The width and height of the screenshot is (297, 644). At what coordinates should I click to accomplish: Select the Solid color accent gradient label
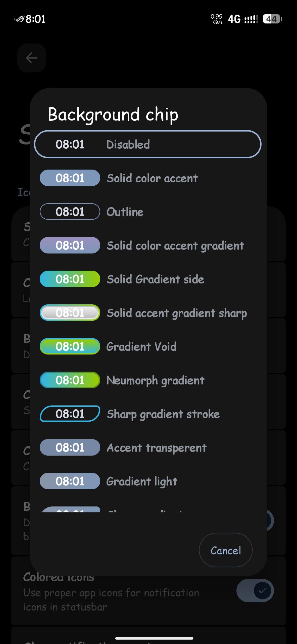(x=175, y=246)
